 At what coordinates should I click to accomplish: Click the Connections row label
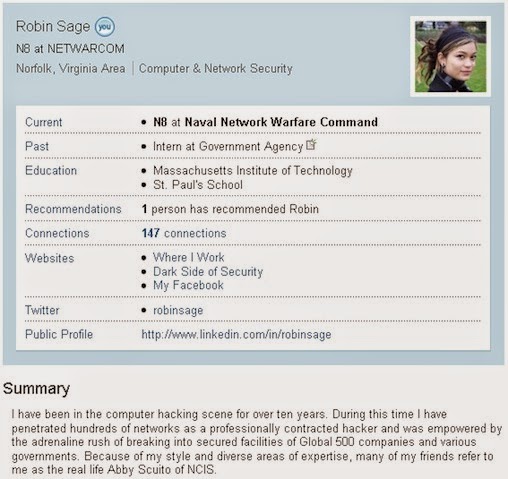coord(57,233)
